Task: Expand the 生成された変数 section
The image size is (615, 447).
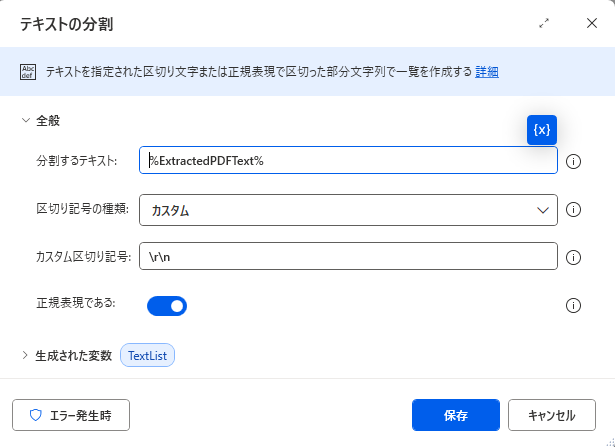Action: pos(25,356)
